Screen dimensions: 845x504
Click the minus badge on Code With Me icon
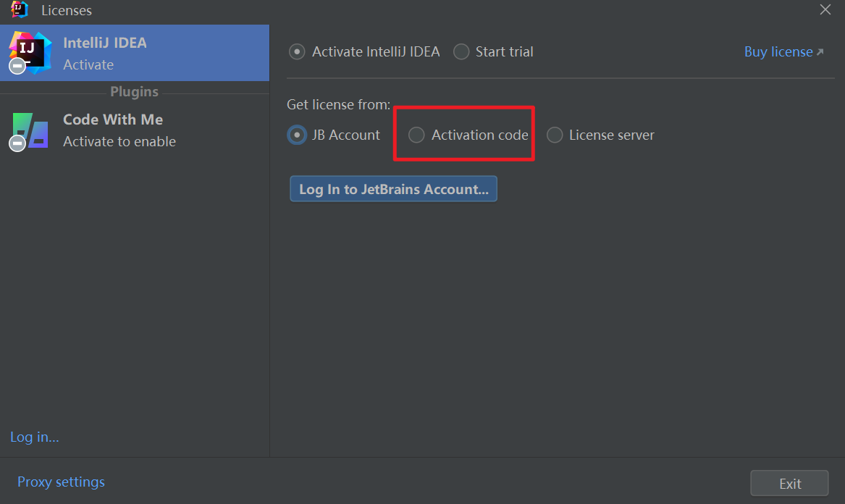(17, 143)
